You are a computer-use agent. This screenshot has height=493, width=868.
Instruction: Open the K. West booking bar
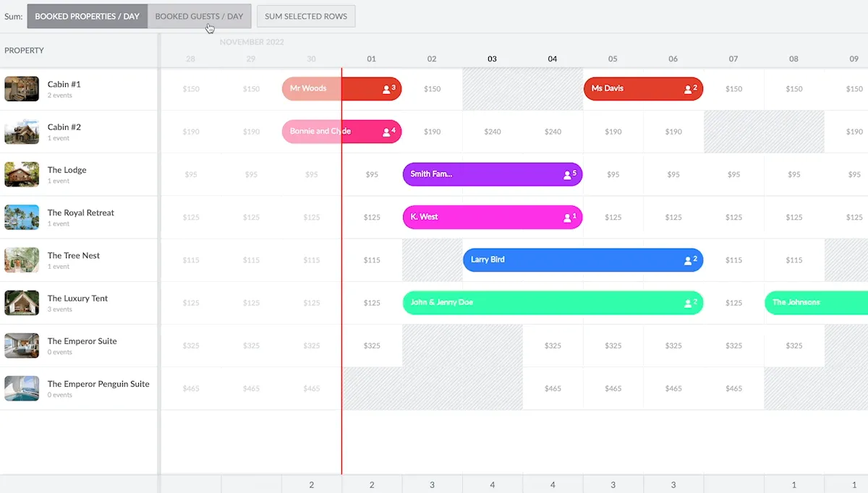pyautogui.click(x=493, y=217)
